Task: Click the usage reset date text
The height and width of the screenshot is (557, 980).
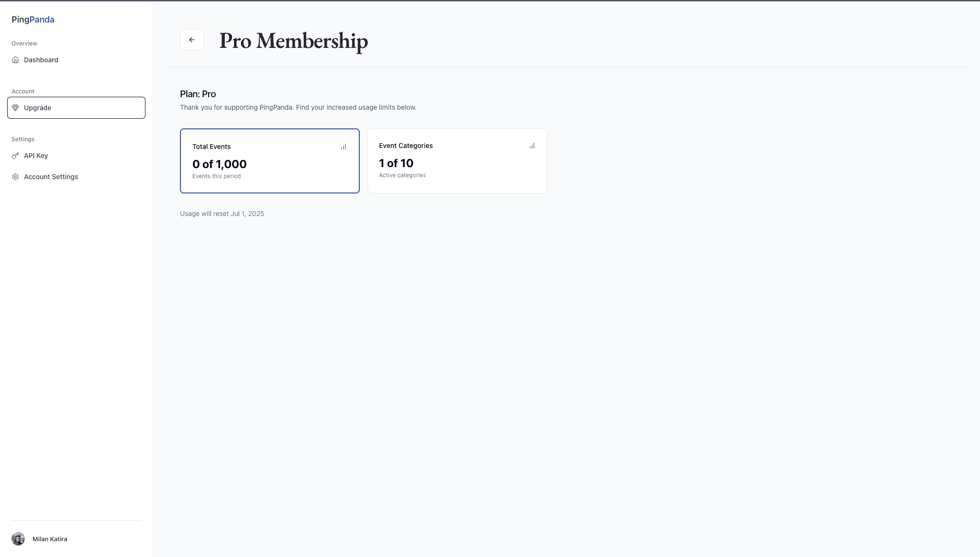Action: (x=222, y=214)
